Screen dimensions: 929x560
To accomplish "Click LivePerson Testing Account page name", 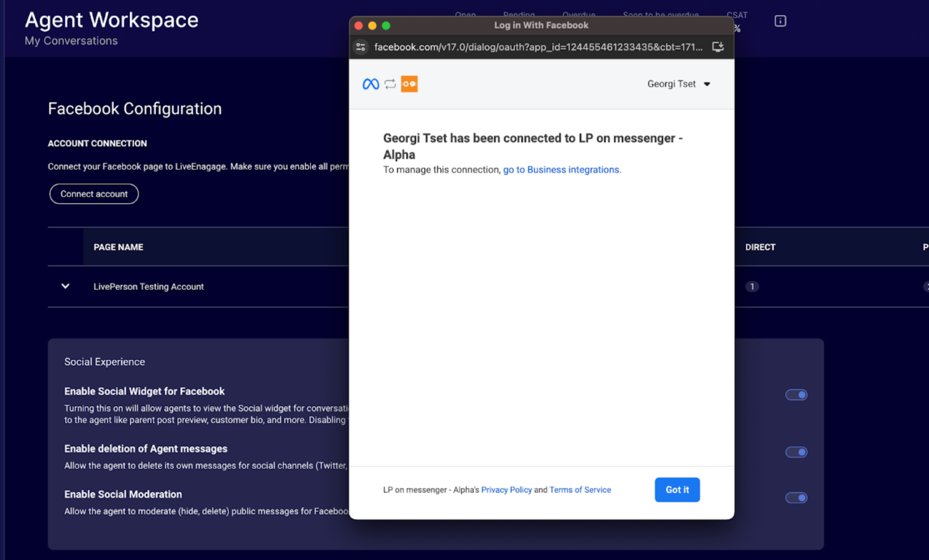I will point(149,287).
